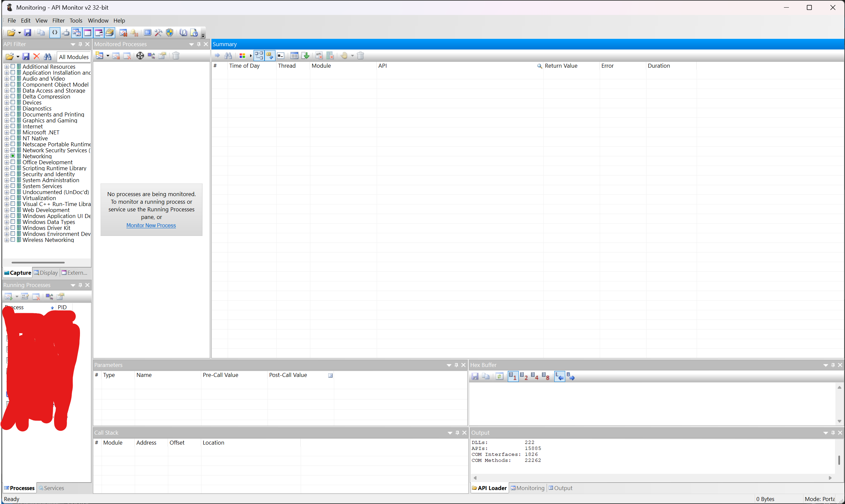Collapse the Parameters panel with its chevron
This screenshot has width=845, height=504.
[x=448, y=365]
